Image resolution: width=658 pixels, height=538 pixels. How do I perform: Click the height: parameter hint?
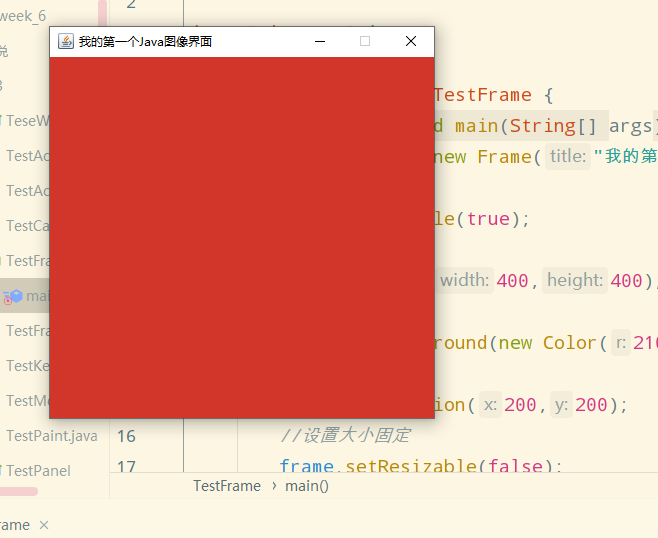pos(575,280)
